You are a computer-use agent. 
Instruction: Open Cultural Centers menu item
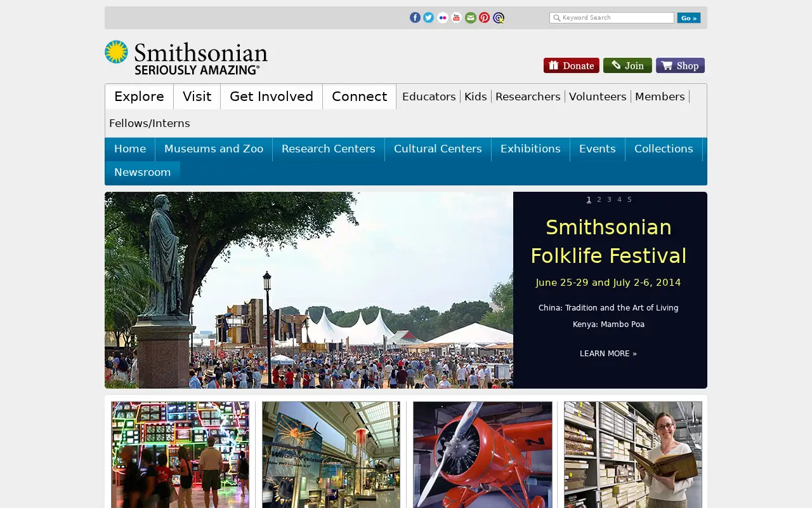point(438,149)
